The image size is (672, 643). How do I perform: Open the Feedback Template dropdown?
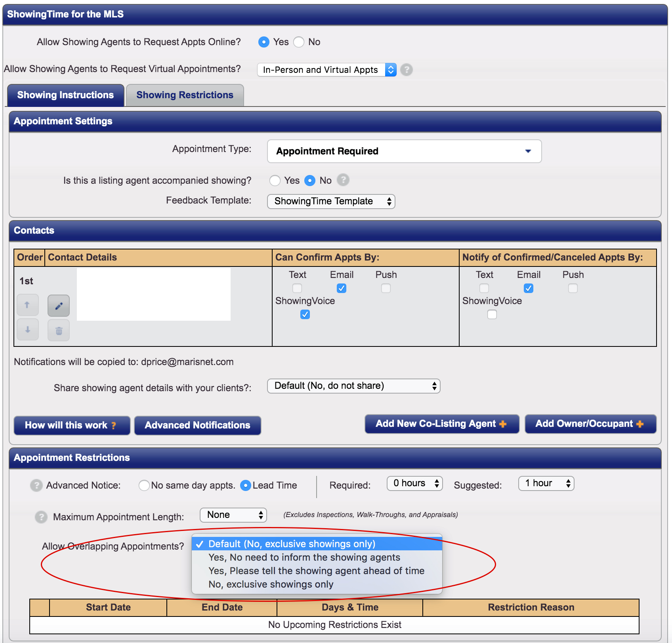[331, 201]
